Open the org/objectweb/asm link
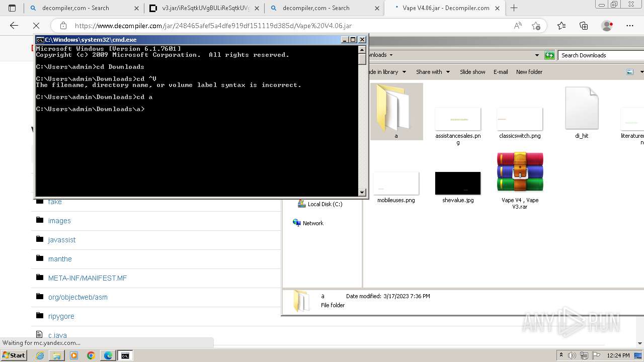This screenshot has height=362, width=644. tap(78, 297)
